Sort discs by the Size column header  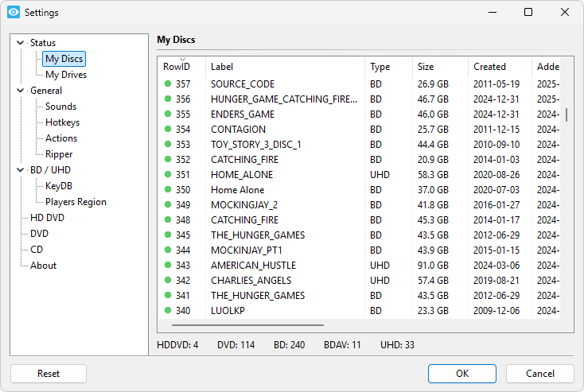[x=426, y=67]
